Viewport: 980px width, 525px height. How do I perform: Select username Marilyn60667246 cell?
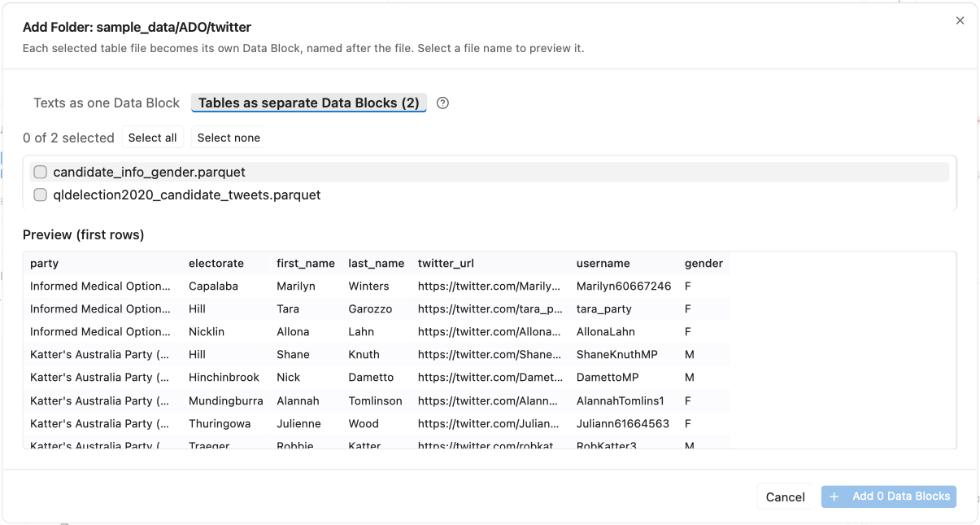(624, 287)
